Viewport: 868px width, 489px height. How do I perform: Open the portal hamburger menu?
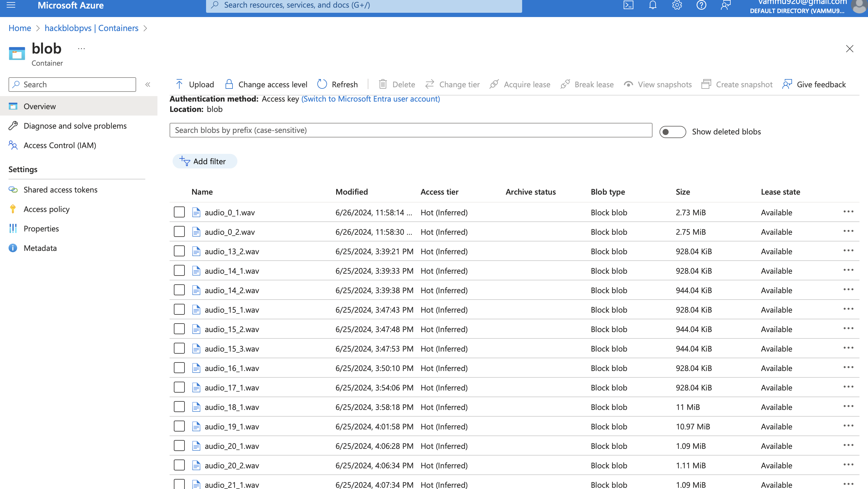pyautogui.click(x=11, y=5)
